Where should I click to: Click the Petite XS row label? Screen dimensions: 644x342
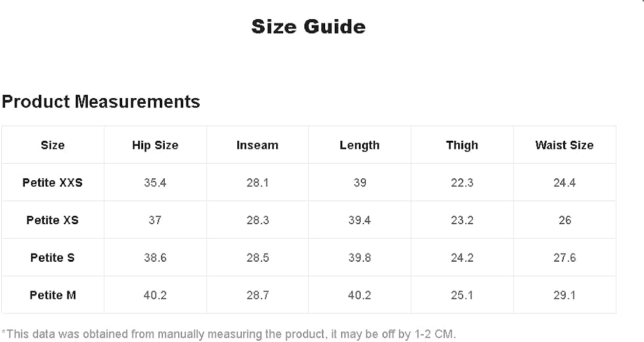coord(53,220)
